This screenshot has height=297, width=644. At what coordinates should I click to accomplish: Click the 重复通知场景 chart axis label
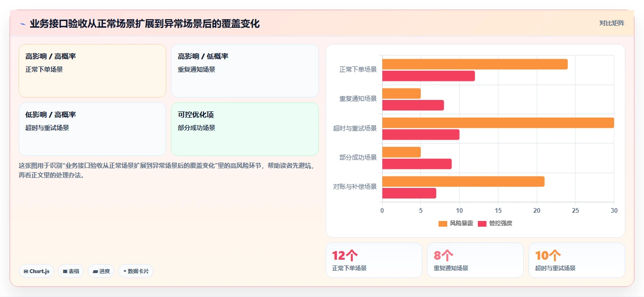pos(358,99)
